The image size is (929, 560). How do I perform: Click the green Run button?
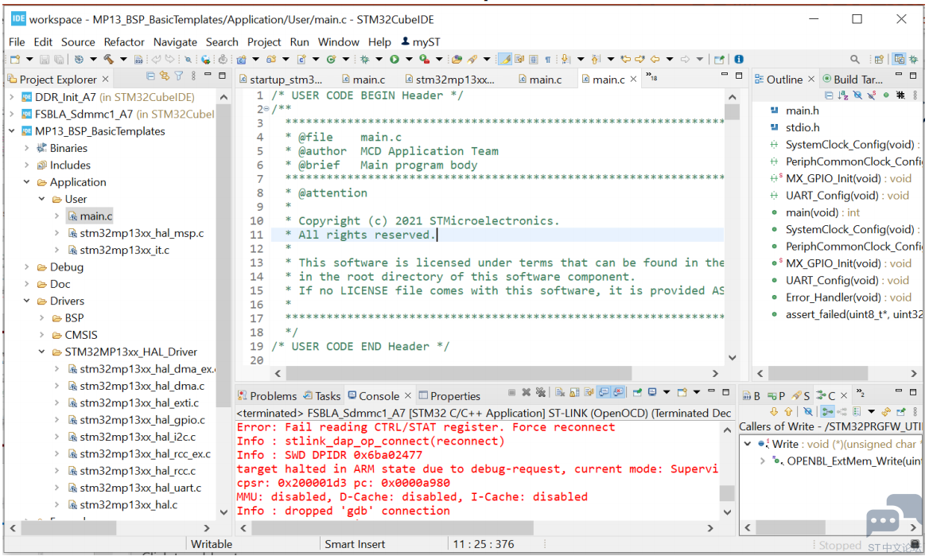[394, 59]
